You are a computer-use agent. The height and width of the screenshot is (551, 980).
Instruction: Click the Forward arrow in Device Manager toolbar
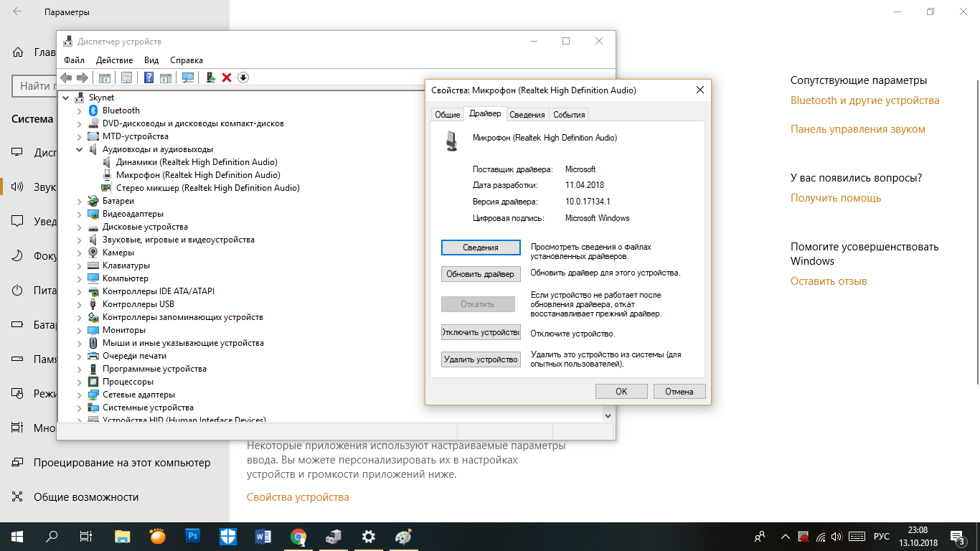pos(83,77)
